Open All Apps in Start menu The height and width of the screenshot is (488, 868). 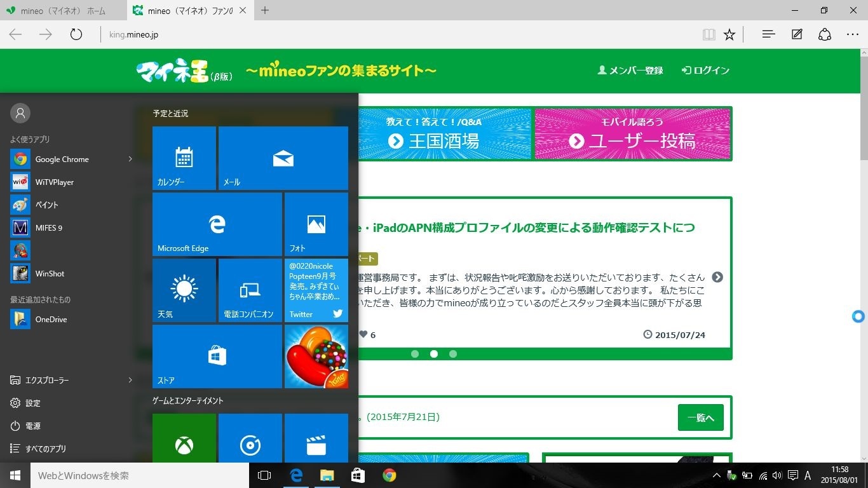[45, 449]
